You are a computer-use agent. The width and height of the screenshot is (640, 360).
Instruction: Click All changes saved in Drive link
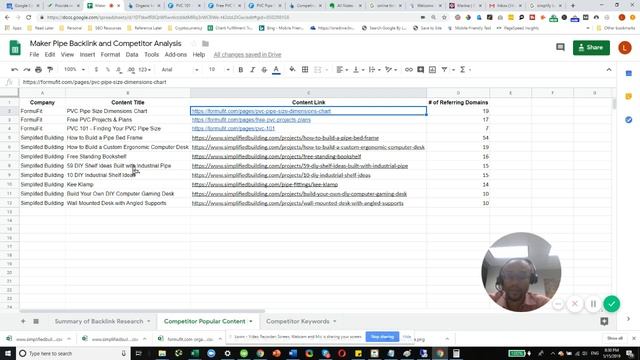tap(247, 55)
